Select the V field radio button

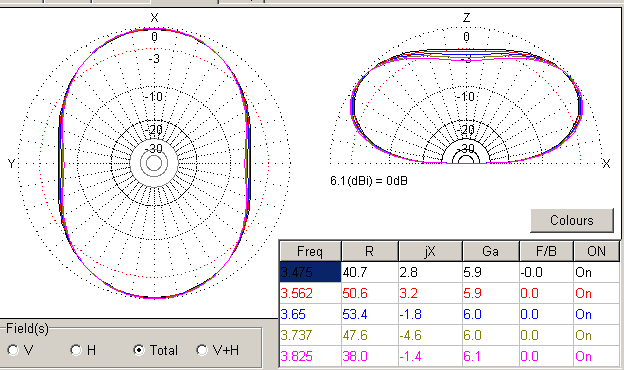tap(13, 350)
